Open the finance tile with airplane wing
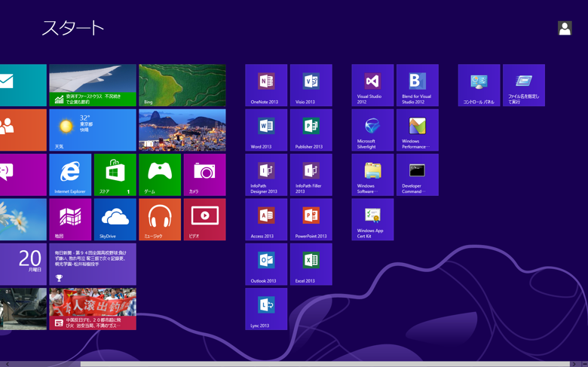This screenshot has height=367, width=588. coord(93,85)
